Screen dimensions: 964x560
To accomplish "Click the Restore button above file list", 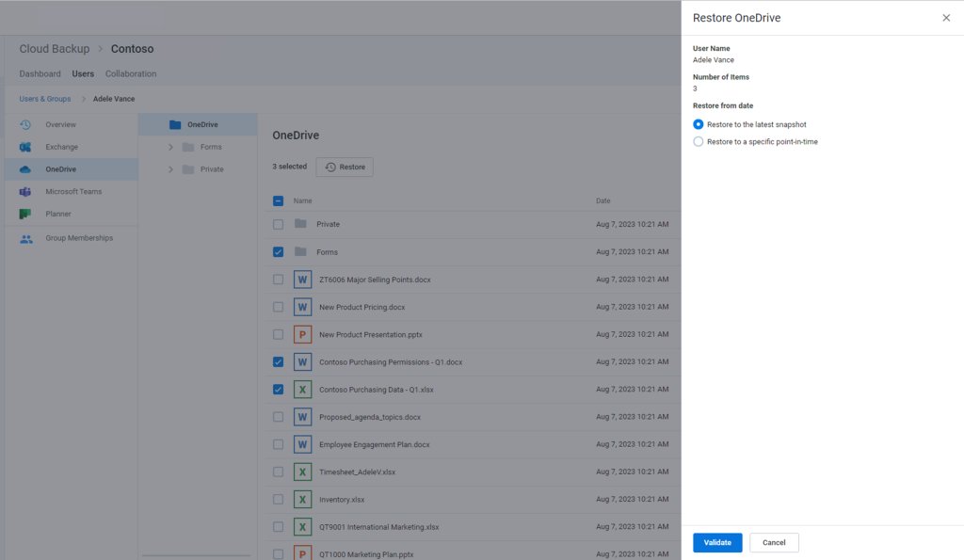I will click(345, 168).
